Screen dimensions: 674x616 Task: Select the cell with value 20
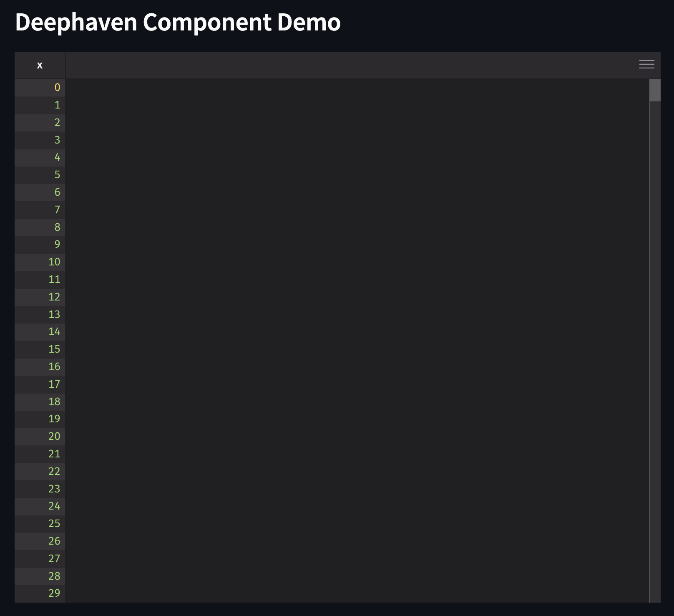click(40, 437)
